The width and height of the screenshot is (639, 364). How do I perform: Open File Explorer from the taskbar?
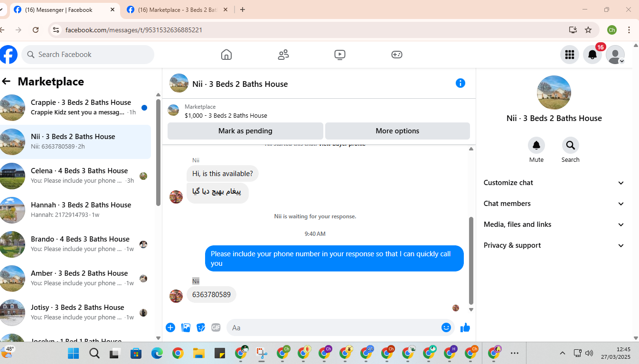point(198,353)
